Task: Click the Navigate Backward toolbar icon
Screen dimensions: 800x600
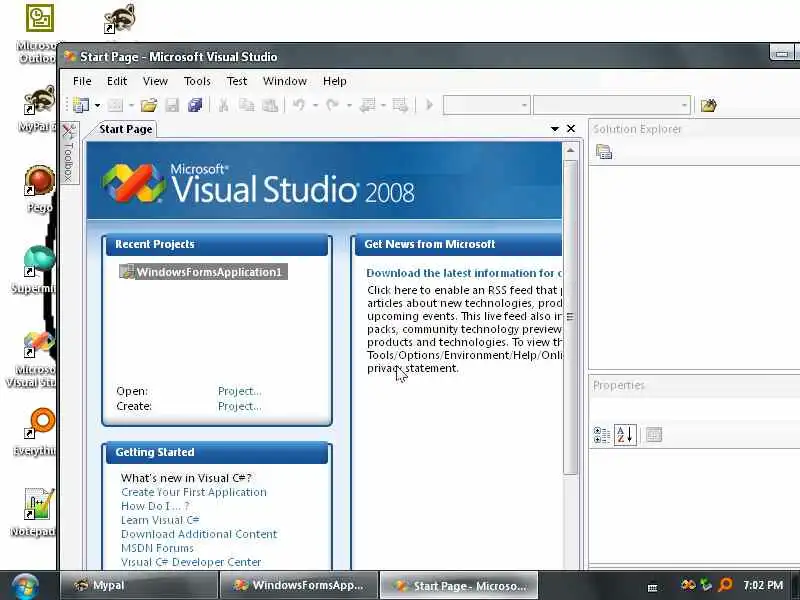Action: [x=367, y=105]
